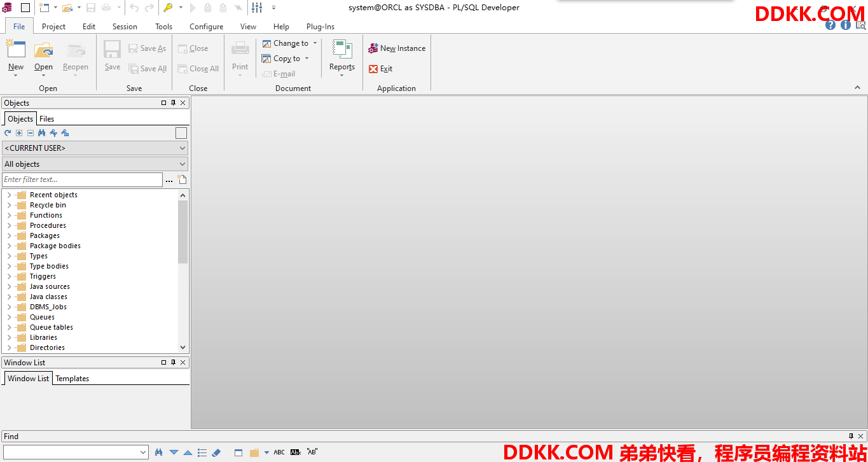The image size is (868, 462).
Task: Click the Find binoculars icon in Find bar
Action: click(159, 452)
